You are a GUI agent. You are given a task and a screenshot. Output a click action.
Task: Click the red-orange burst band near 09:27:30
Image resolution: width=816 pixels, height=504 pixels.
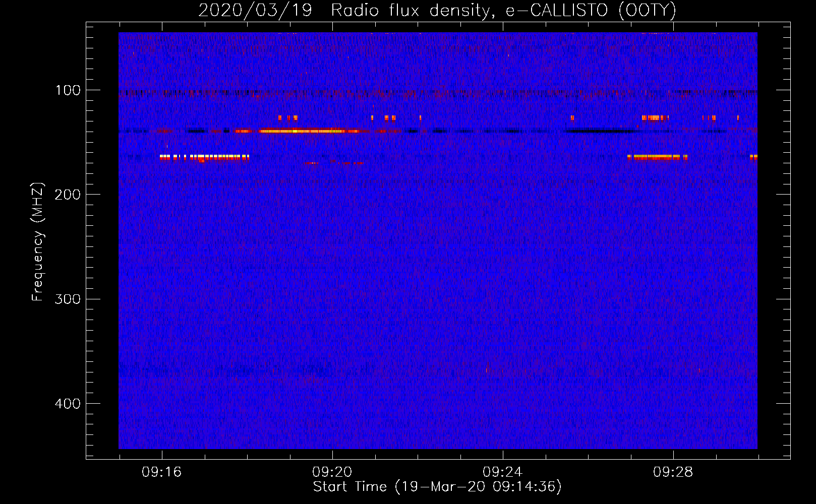click(658, 157)
